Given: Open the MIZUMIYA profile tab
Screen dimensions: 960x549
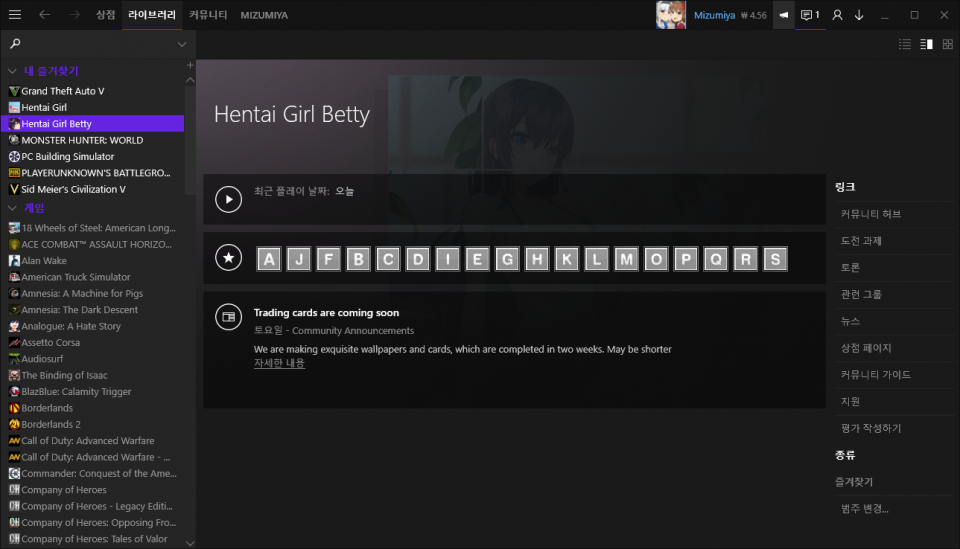Looking at the screenshot, I should pos(264,15).
